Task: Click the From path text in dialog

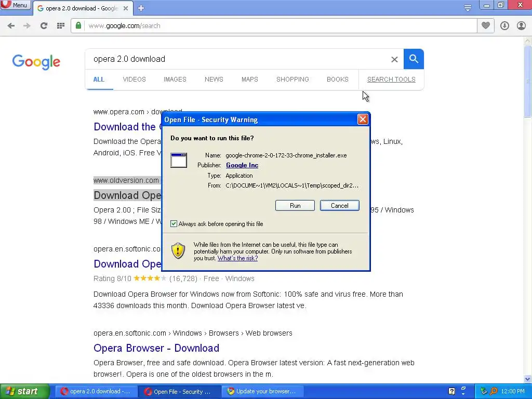Action: (292, 185)
